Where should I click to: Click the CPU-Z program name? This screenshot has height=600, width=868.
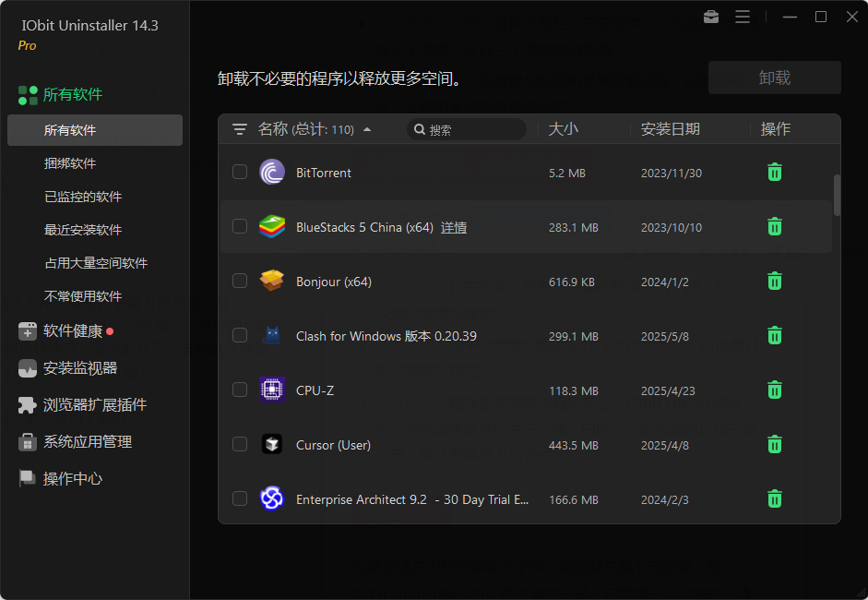315,390
